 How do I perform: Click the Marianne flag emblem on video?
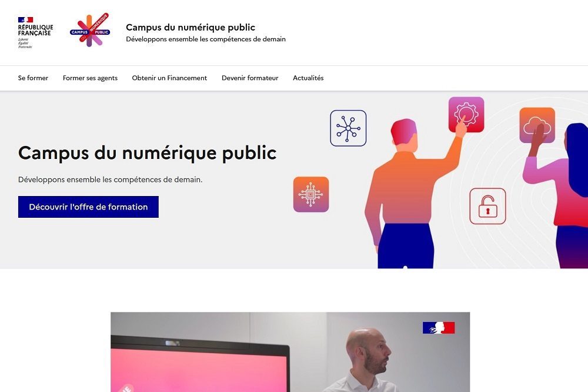coord(439,328)
